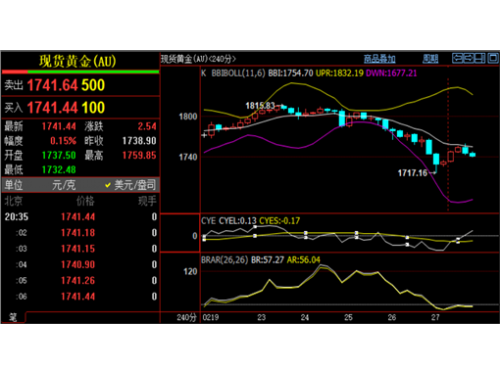This screenshot has width=500, height=375.
Task: Click the full-window chart icon
Action: [x=493, y=58]
